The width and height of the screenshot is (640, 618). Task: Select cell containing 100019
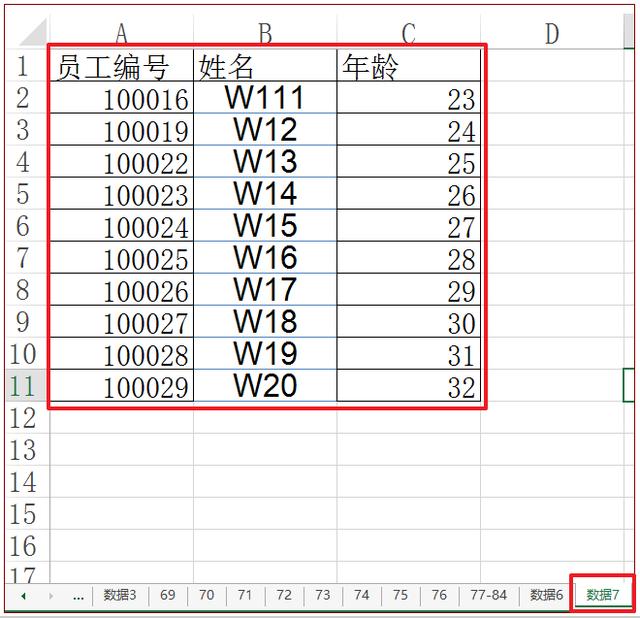pos(121,130)
